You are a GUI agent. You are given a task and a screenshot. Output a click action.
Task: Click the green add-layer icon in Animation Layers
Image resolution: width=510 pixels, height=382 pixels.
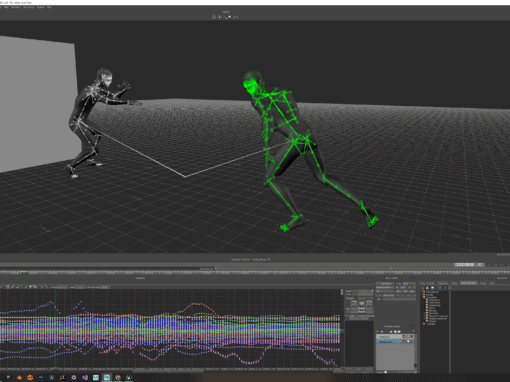(378, 332)
